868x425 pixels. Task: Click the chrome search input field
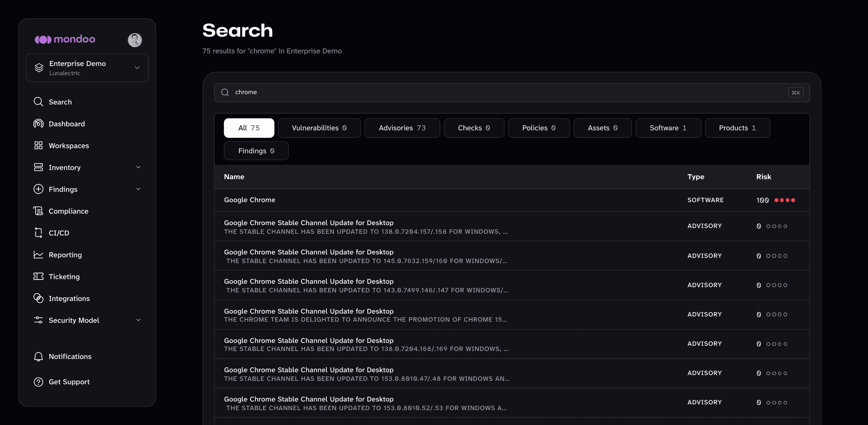512,92
